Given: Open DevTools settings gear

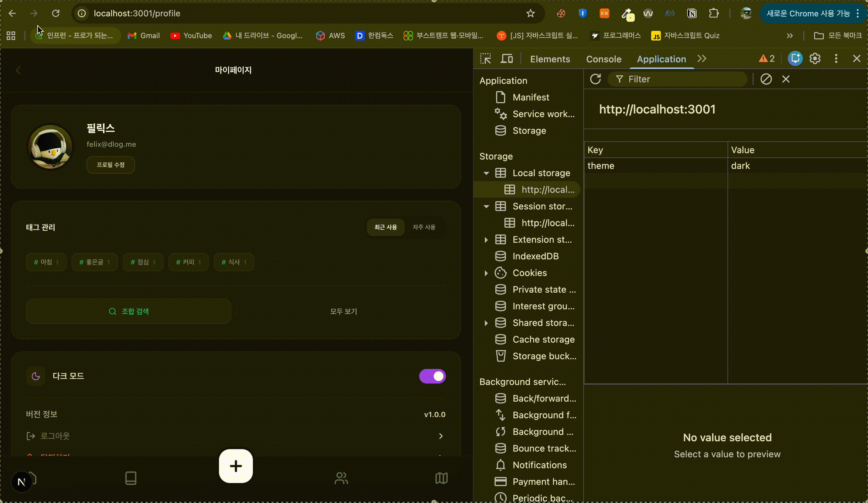Looking at the screenshot, I should (x=815, y=59).
